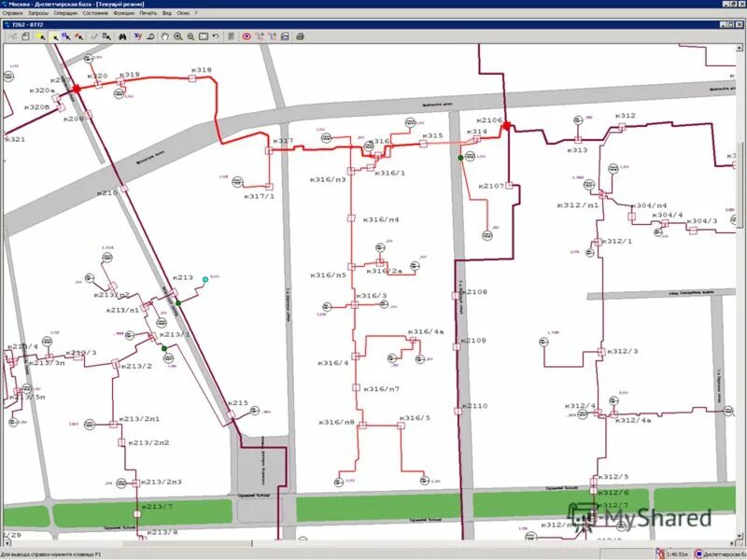Screen dimensions: 747x560
Task: Click the horizontal scrollbar thumb
Action: coord(188,543)
